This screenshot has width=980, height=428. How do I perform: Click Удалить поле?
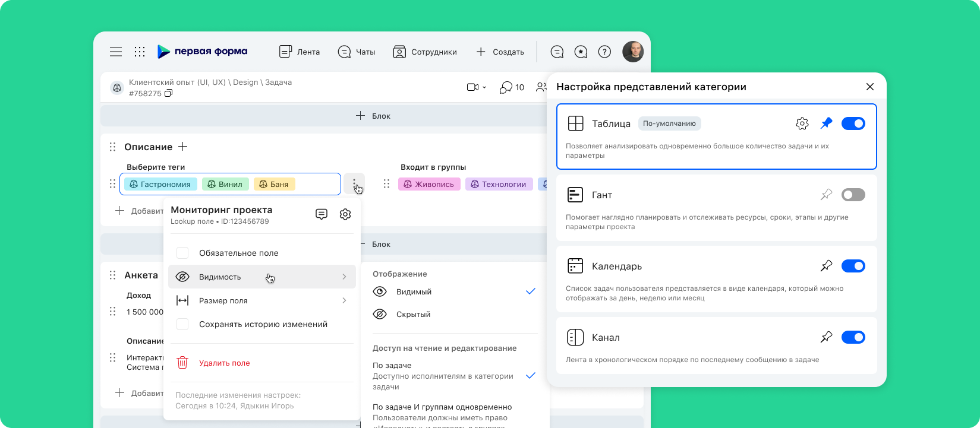point(224,363)
